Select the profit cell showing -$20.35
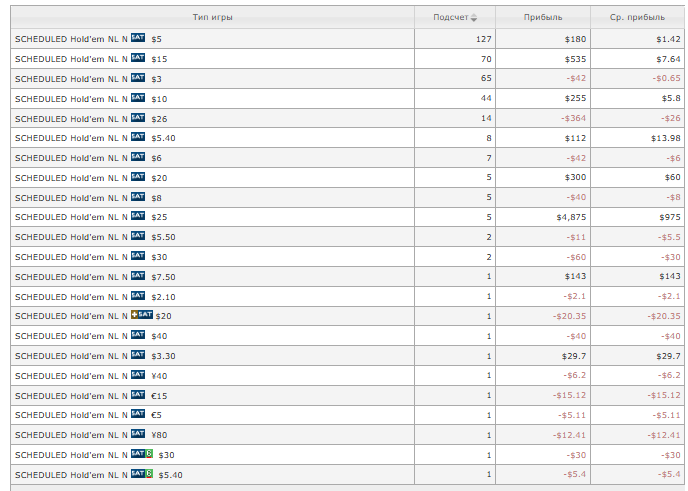 [x=543, y=316]
